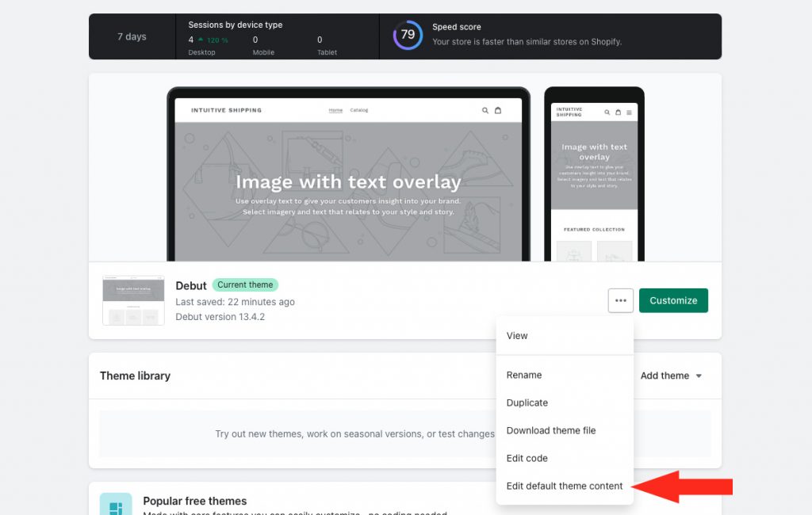
Task: Click the Theme library heading
Action: pos(135,376)
